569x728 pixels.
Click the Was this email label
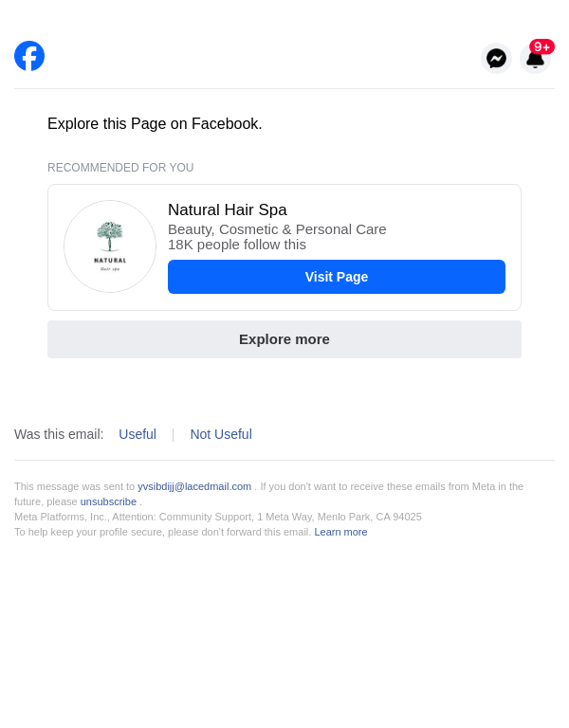tap(59, 434)
